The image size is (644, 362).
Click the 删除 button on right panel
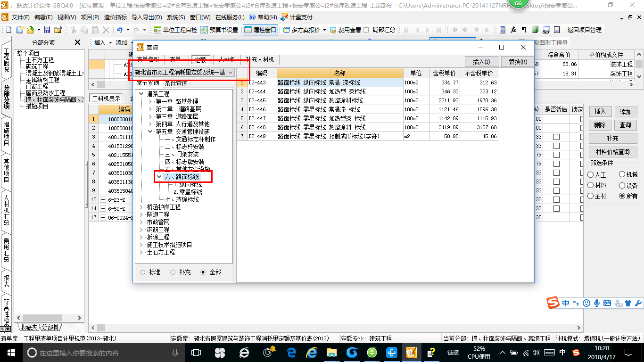(x=600, y=125)
